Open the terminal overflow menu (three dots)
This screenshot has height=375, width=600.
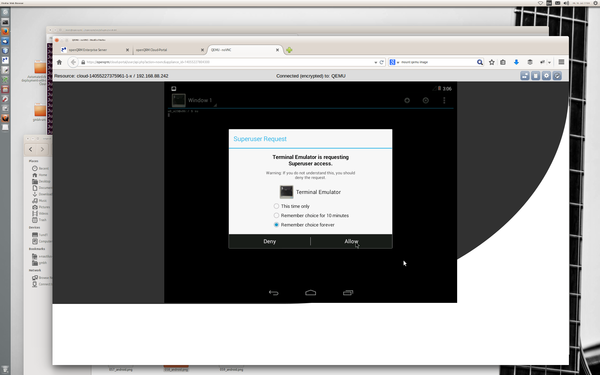[x=444, y=100]
